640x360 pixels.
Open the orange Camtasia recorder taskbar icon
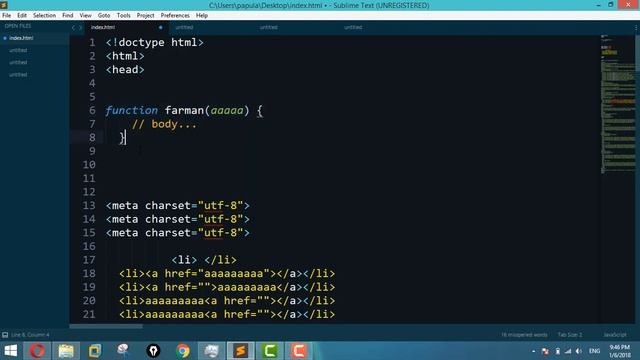[298, 351]
